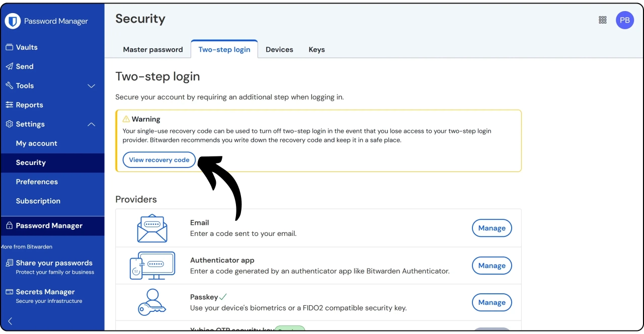Viewport: 644px width, 334px height.
Task: Click the Share your passwords icon
Action: [9, 263]
